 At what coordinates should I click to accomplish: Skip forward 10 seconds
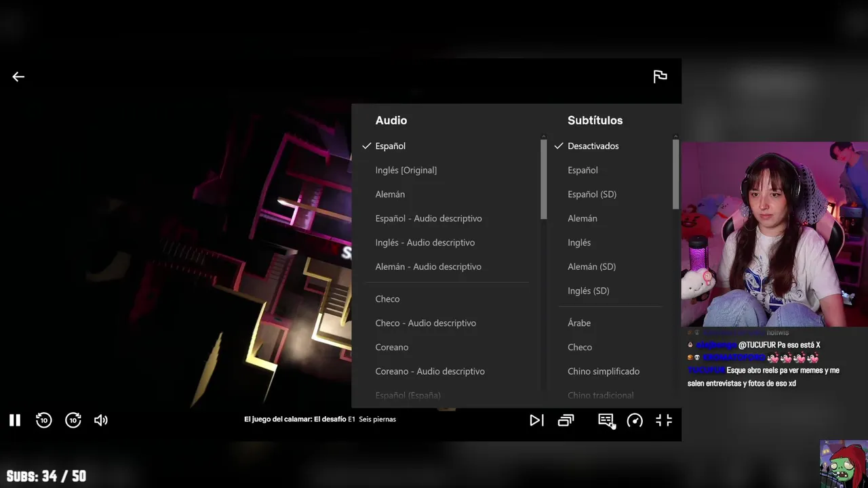tap(73, 420)
